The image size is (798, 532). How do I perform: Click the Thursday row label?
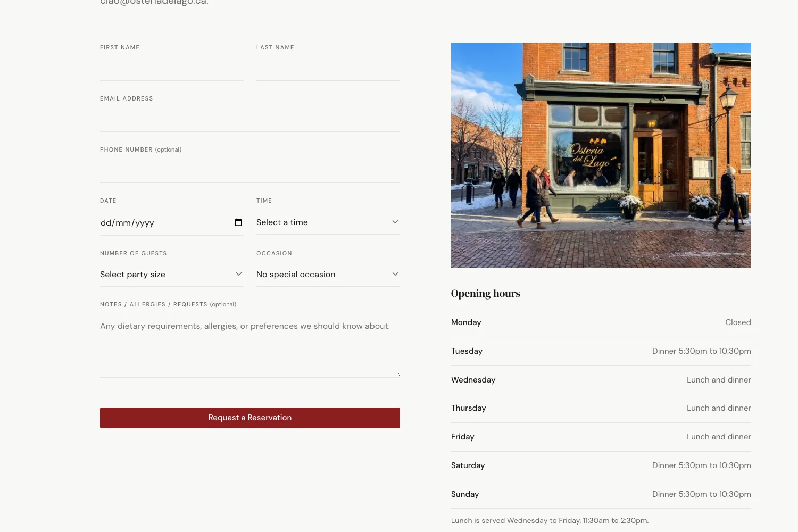coord(469,408)
